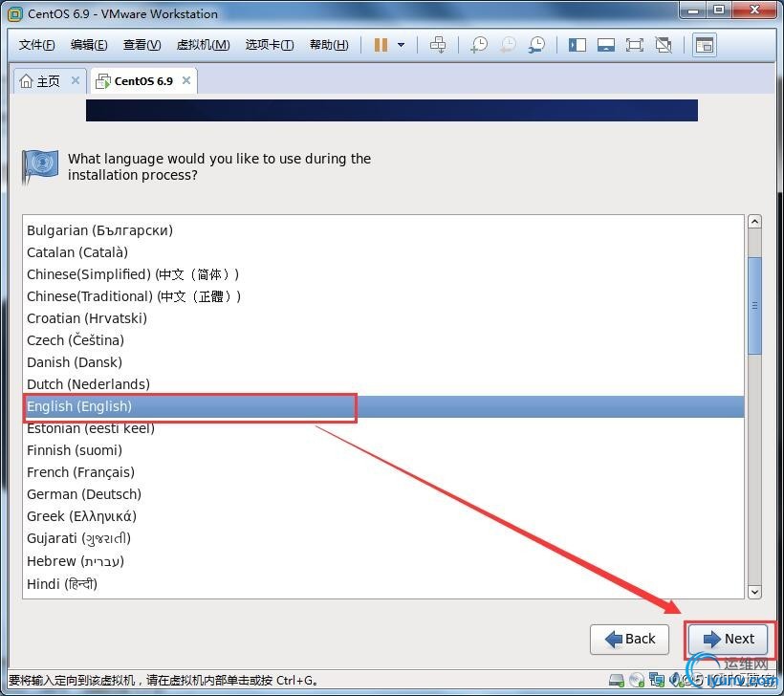Click the Next button

pyautogui.click(x=728, y=639)
